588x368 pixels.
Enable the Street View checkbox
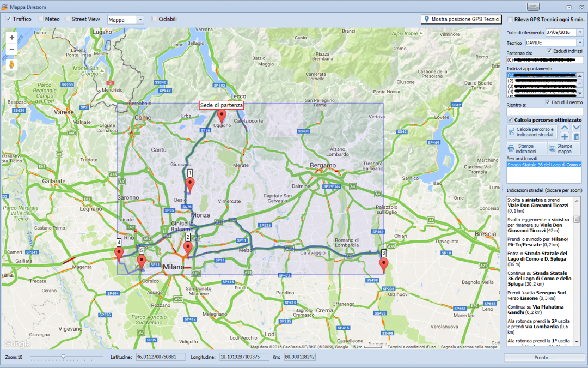(x=68, y=19)
